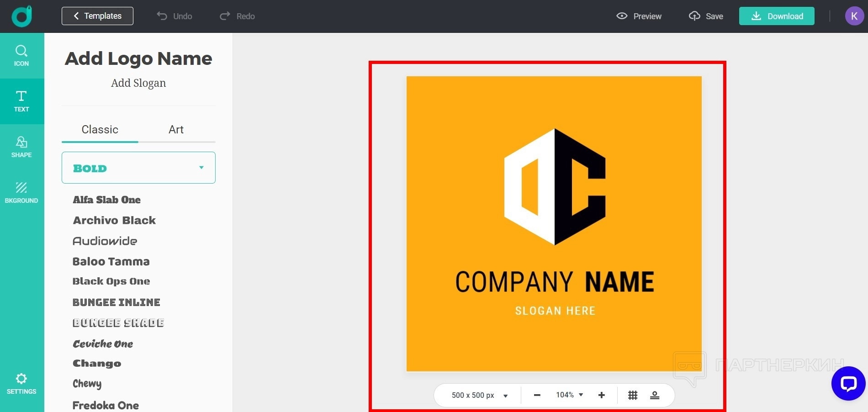Choose the Archivo Black font
Viewport: 868px width, 412px height.
click(x=114, y=220)
